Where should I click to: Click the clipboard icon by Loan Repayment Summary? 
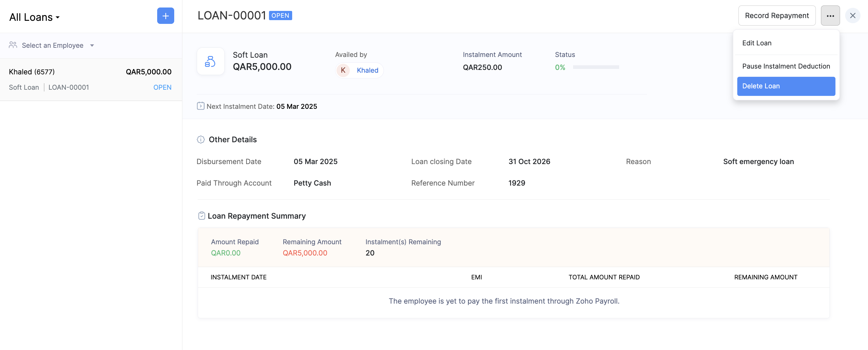coord(201,216)
